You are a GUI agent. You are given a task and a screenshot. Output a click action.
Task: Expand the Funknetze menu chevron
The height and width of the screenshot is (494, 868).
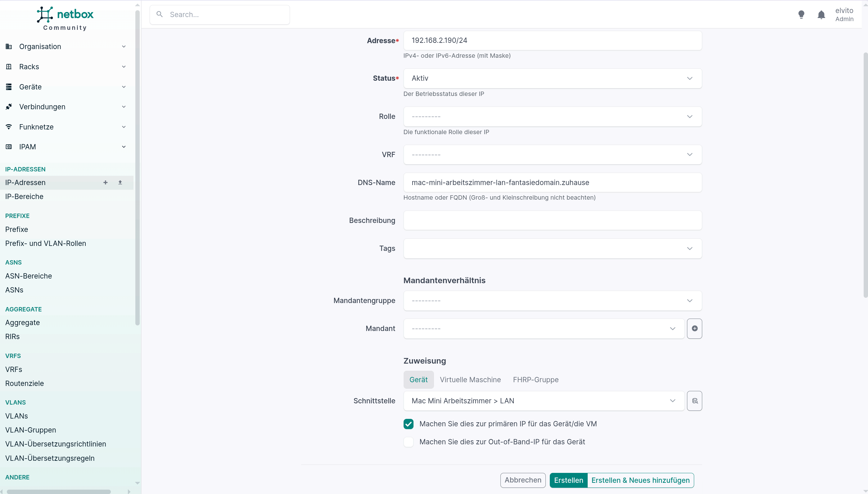tap(124, 127)
